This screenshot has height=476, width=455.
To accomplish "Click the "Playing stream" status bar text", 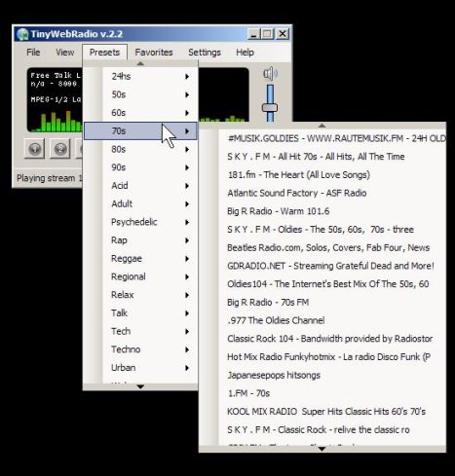I will click(x=49, y=178).
